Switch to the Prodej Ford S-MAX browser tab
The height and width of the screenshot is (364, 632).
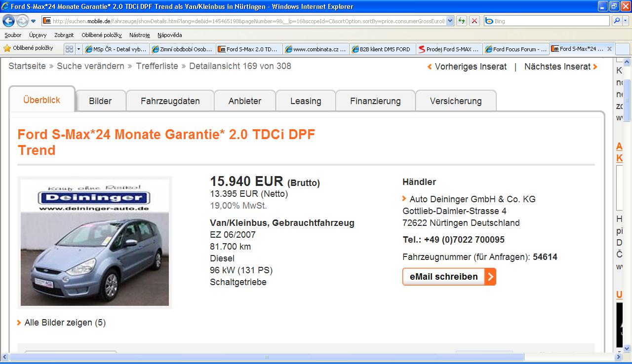[448, 49]
